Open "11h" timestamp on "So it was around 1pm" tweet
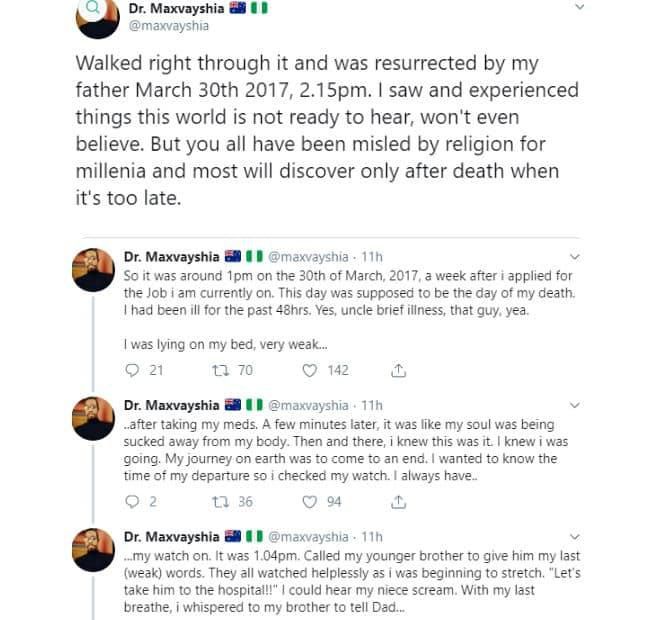The image size is (672, 620). (x=371, y=256)
